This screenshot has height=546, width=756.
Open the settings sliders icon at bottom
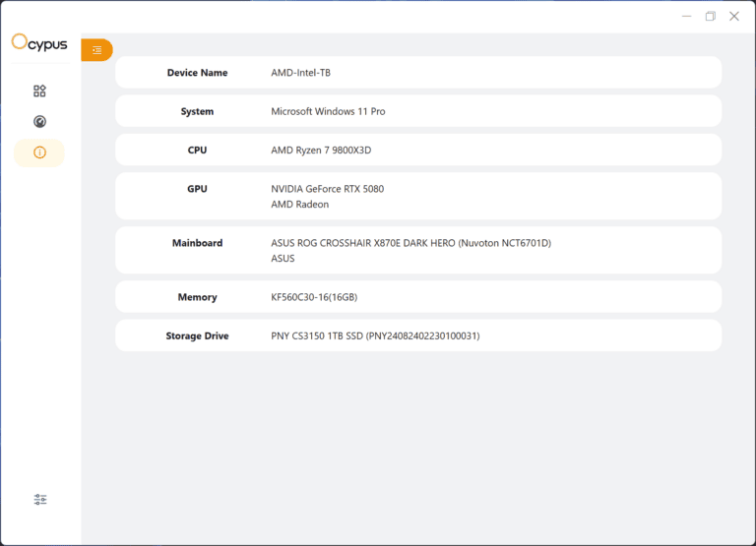click(40, 500)
